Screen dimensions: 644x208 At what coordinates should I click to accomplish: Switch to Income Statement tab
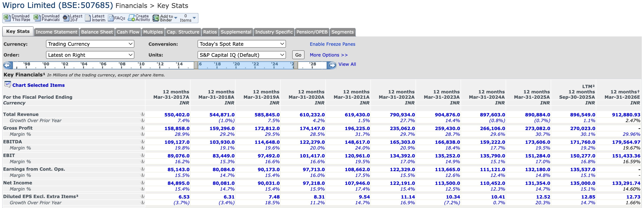(x=57, y=32)
